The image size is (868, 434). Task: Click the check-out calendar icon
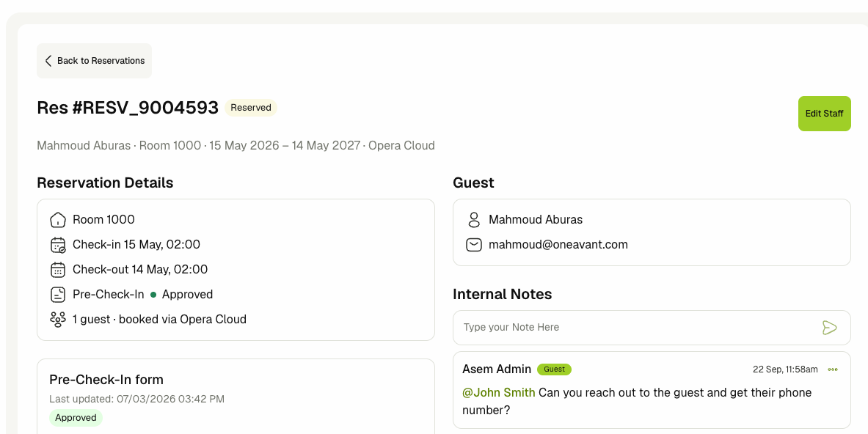pyautogui.click(x=57, y=269)
